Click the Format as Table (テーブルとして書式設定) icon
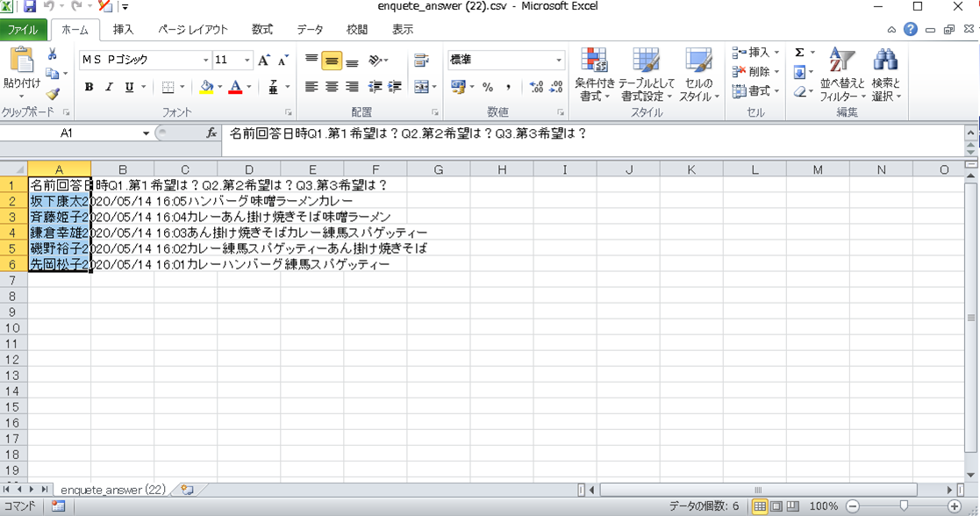 [x=647, y=61]
